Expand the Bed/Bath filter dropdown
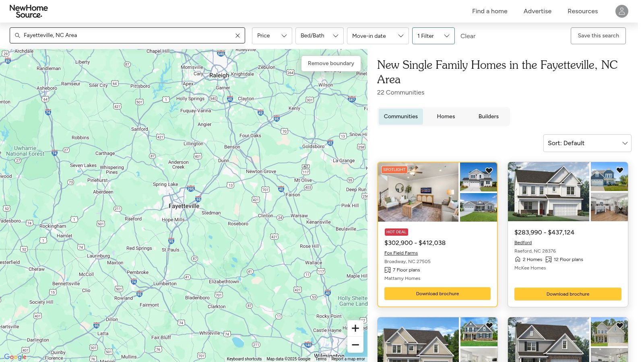This screenshot has height=362, width=644. pyautogui.click(x=319, y=36)
